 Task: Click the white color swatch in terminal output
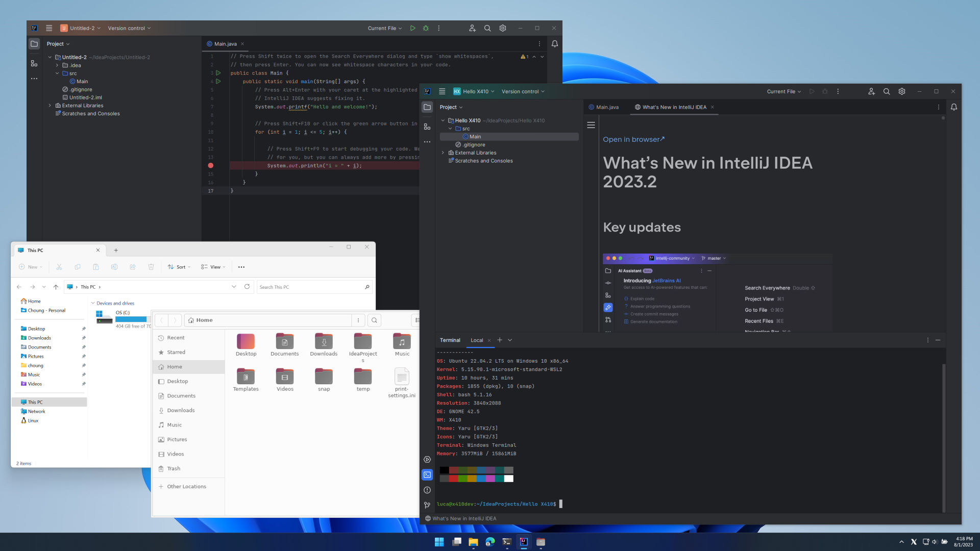click(x=508, y=479)
